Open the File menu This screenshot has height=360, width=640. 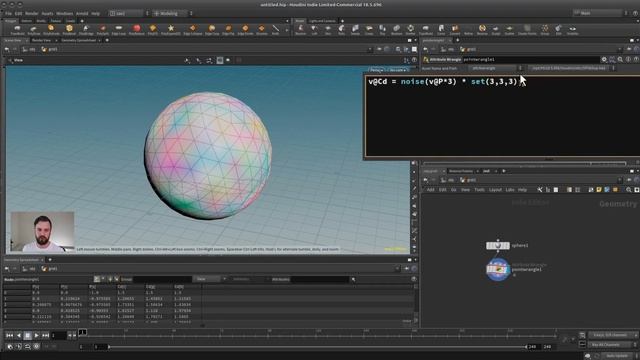(x=8, y=13)
